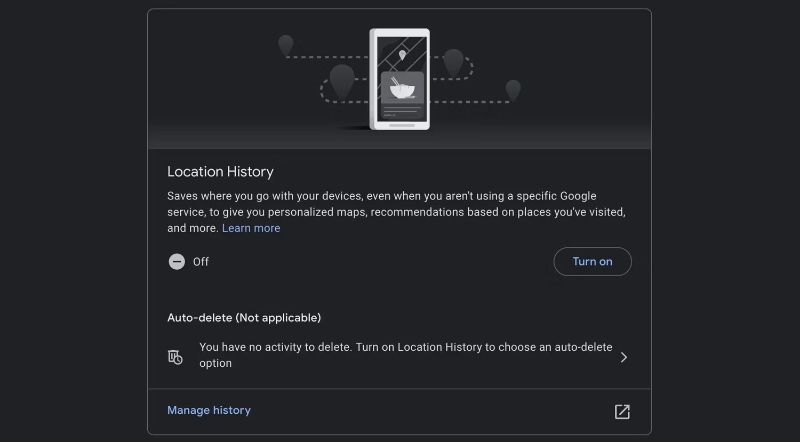Click external link icon beside Manage history
Image resolution: width=800 pixels, height=442 pixels.
pos(622,411)
